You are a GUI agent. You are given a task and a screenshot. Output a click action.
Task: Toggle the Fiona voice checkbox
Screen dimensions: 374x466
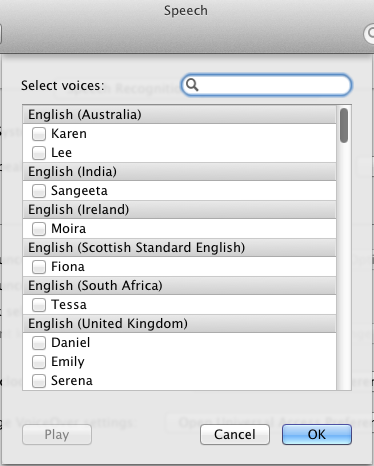(x=39, y=267)
